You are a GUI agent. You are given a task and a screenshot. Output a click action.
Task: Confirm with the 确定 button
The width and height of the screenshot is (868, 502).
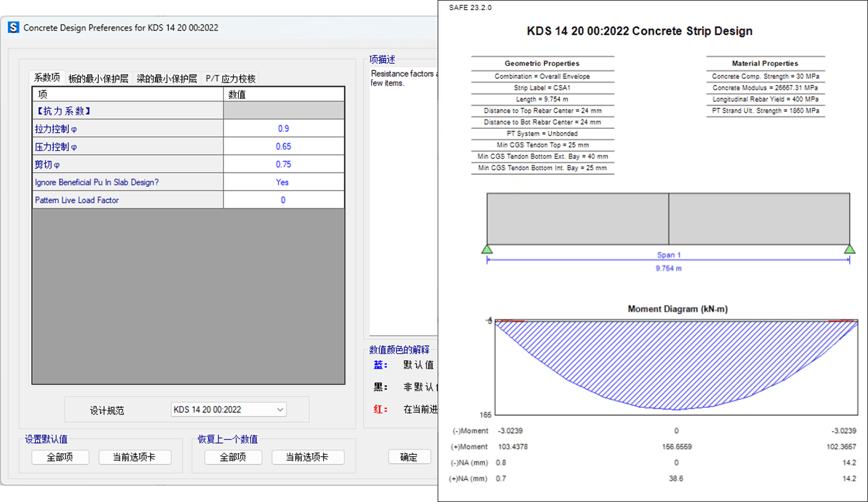(409, 458)
